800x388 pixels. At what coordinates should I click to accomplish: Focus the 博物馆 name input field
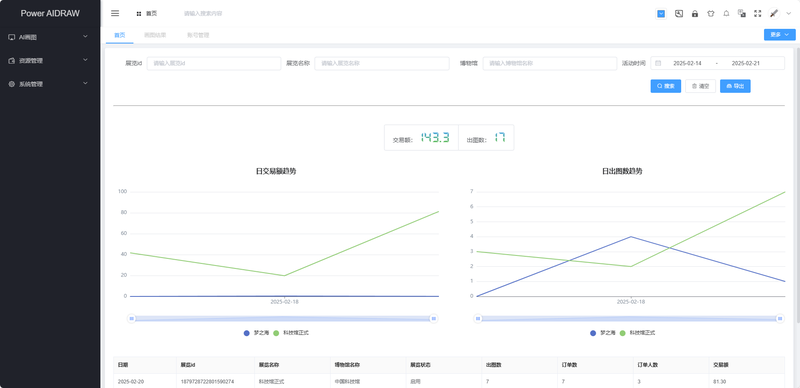tap(549, 63)
